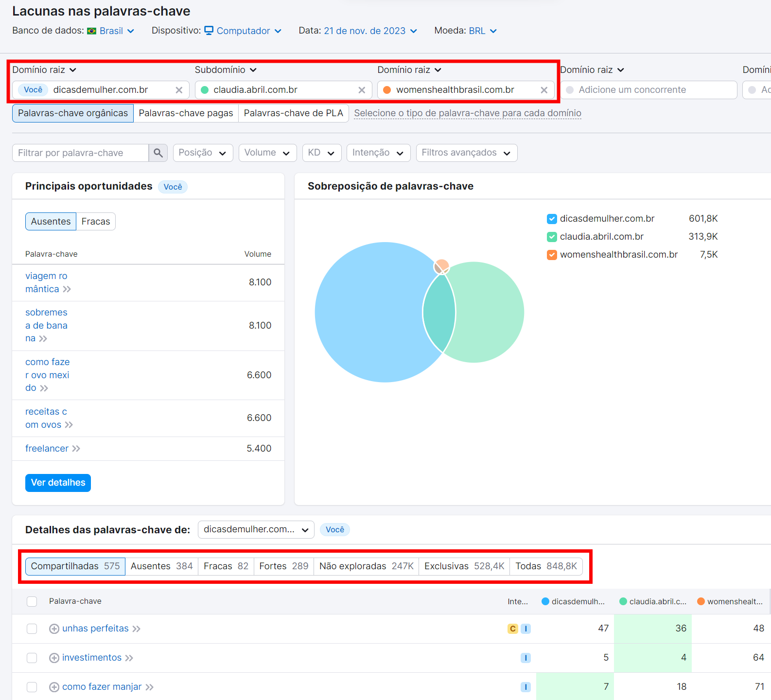Remove claudia.abril.com.br with its X icon
This screenshot has height=700, width=771.
point(362,90)
